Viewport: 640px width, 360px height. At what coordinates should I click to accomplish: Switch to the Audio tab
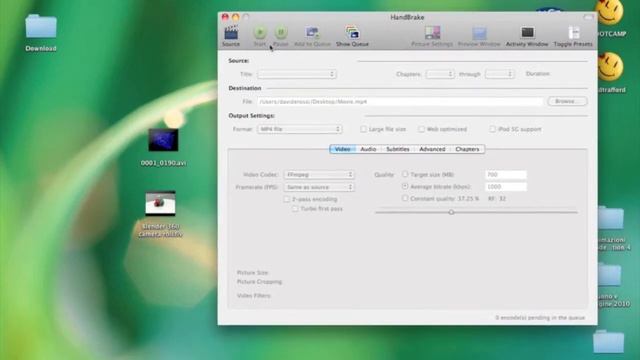368,149
